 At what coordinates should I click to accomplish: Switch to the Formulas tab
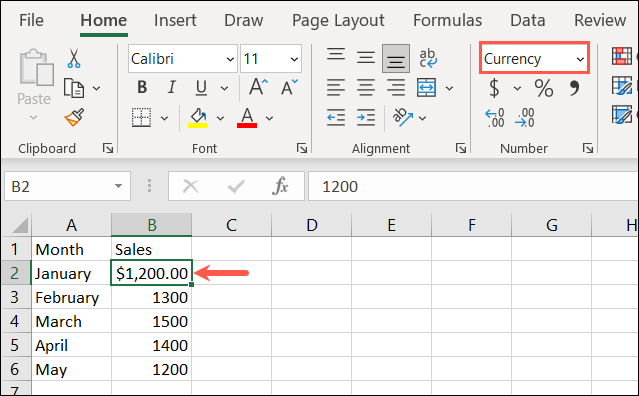[447, 20]
